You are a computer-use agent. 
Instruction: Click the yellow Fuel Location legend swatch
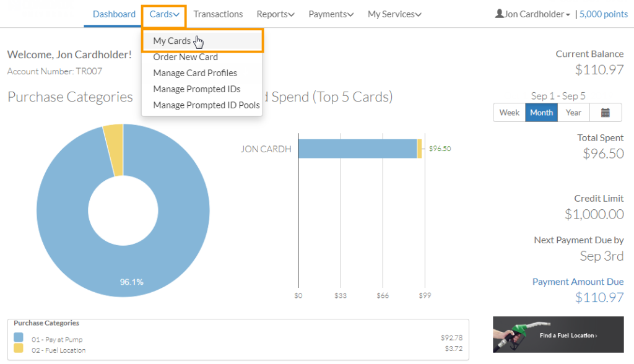coord(18,348)
